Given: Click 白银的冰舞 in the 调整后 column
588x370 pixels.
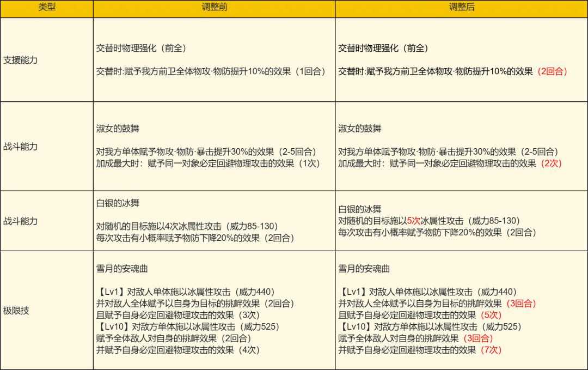Looking at the screenshot, I should [x=360, y=209].
